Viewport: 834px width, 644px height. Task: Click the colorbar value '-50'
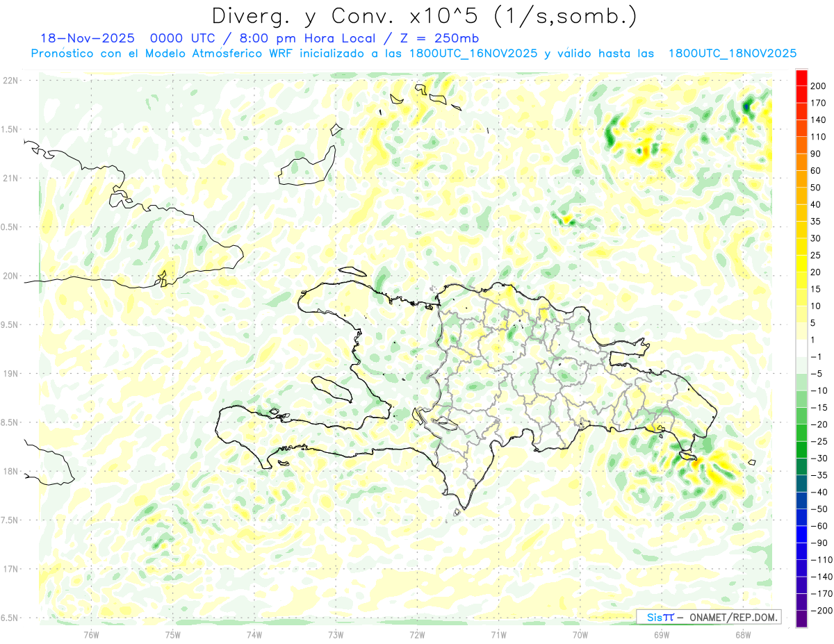coord(819,509)
